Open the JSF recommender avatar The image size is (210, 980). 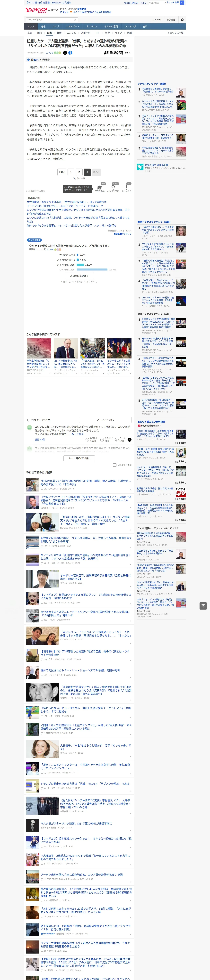[x=32, y=60]
